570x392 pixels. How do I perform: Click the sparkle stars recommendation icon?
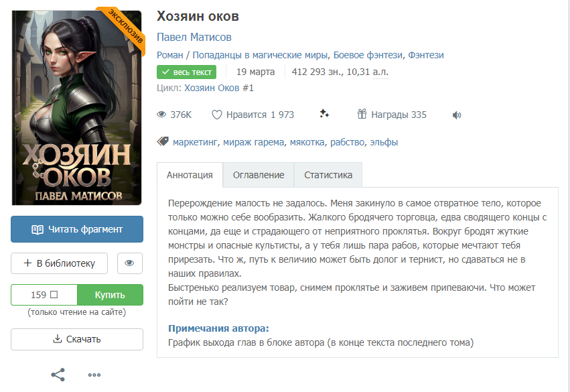[324, 114]
